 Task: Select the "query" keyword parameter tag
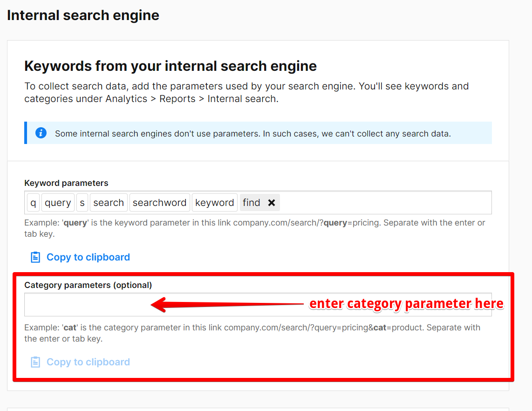click(x=58, y=202)
